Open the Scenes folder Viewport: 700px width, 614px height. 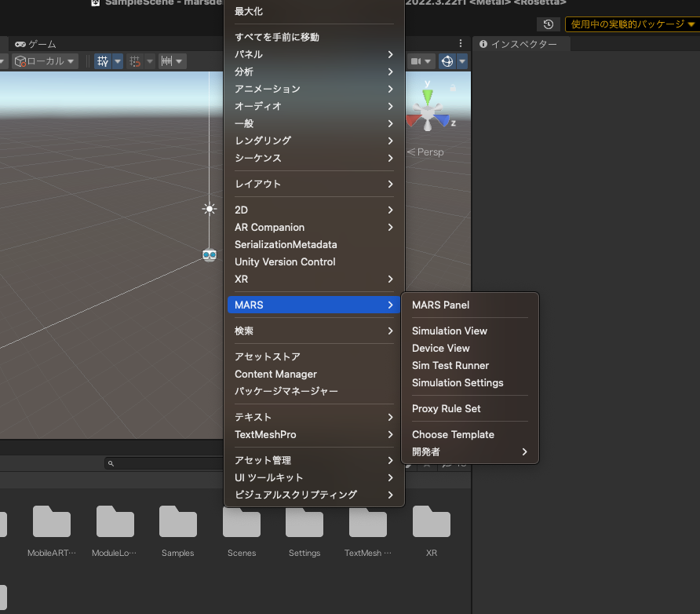pos(242,532)
